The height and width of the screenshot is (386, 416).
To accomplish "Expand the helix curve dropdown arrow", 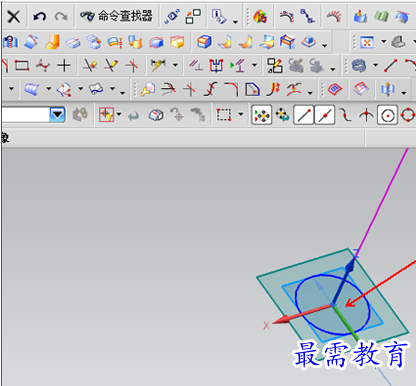I will [x=376, y=65].
